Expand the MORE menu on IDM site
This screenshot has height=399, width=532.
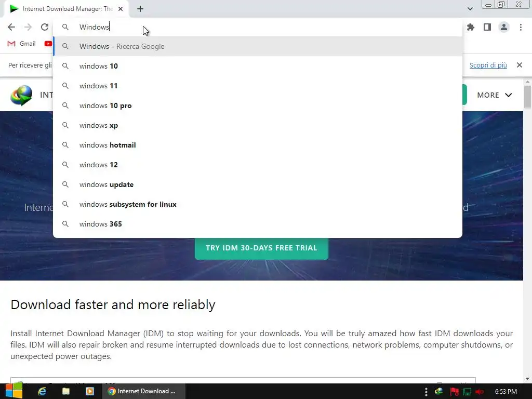pos(495,95)
